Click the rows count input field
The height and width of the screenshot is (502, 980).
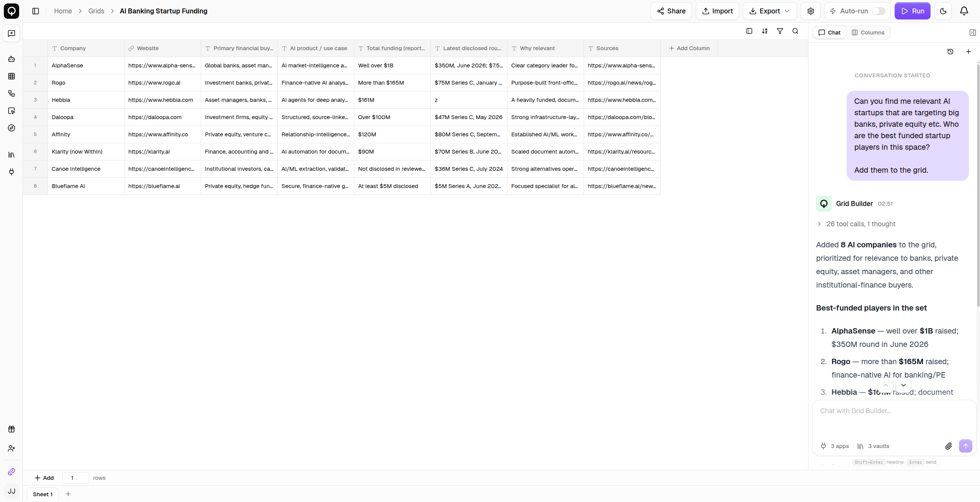(75, 478)
